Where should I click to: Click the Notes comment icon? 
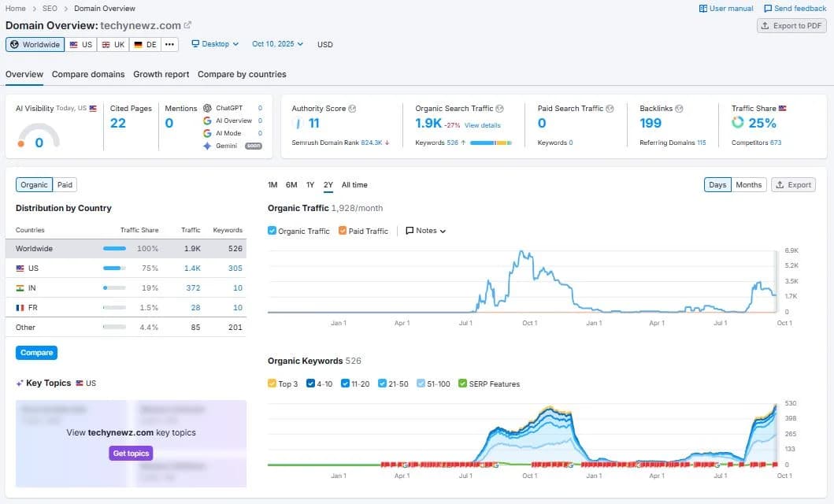pos(410,231)
